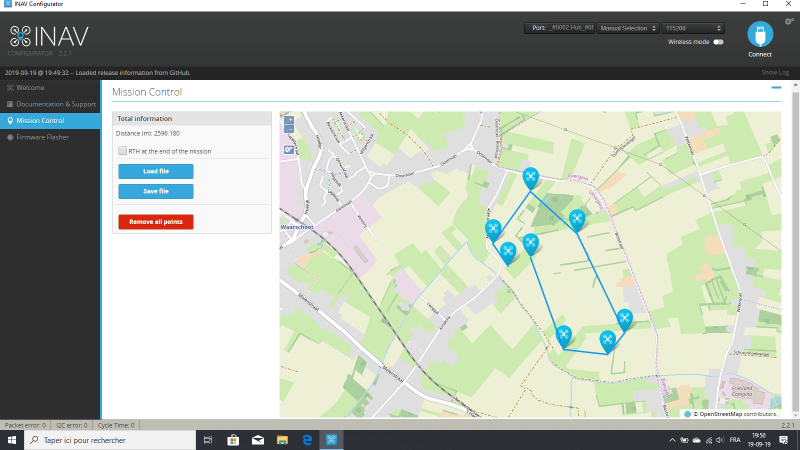This screenshot has height=450, width=800.
Task: Select the easternmost waypoint marker on map
Action: tap(625, 318)
